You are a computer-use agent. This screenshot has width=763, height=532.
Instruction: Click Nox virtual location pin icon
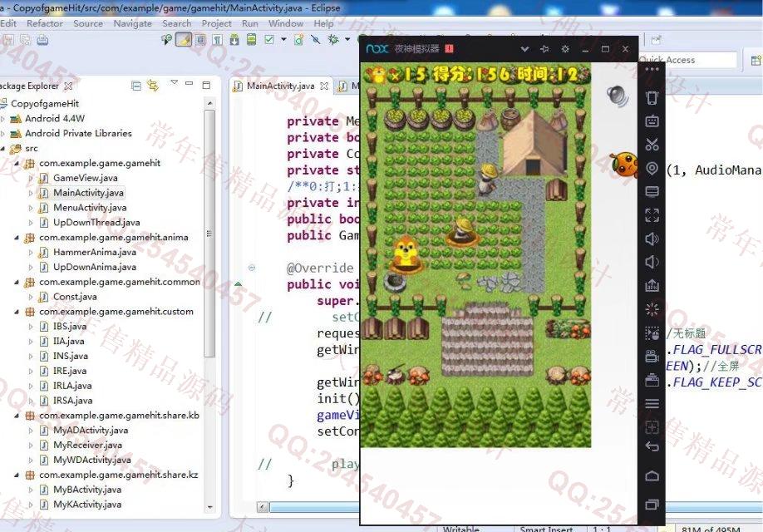652,169
